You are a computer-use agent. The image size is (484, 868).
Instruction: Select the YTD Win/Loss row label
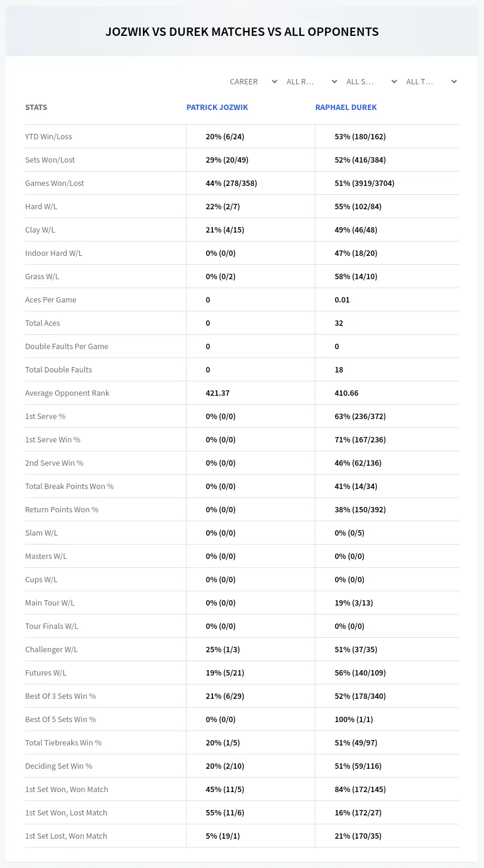pos(48,136)
